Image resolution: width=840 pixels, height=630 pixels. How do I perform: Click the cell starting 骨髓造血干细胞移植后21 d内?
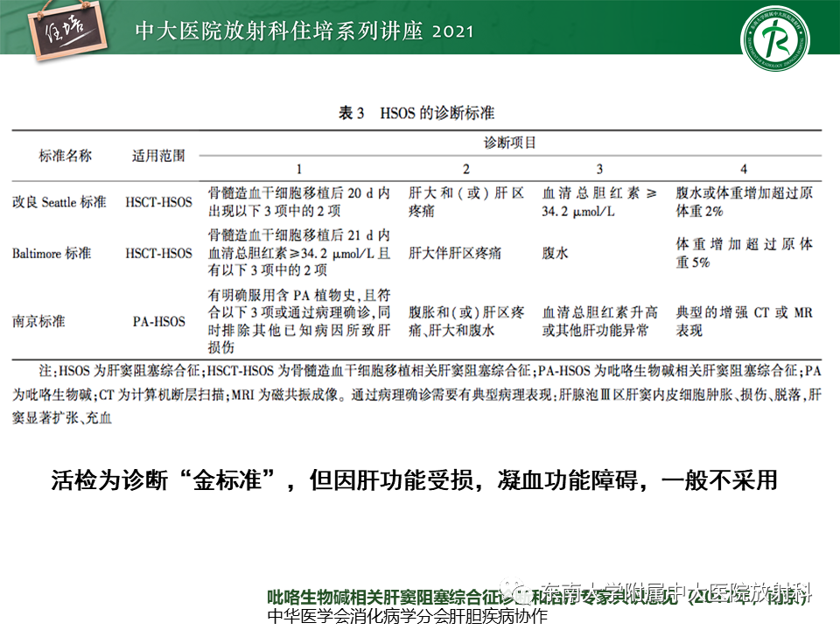299,253
